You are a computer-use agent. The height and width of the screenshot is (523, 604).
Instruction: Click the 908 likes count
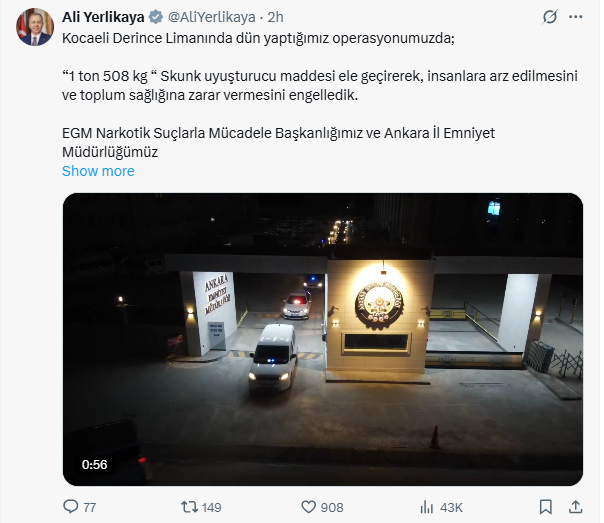coord(332,508)
